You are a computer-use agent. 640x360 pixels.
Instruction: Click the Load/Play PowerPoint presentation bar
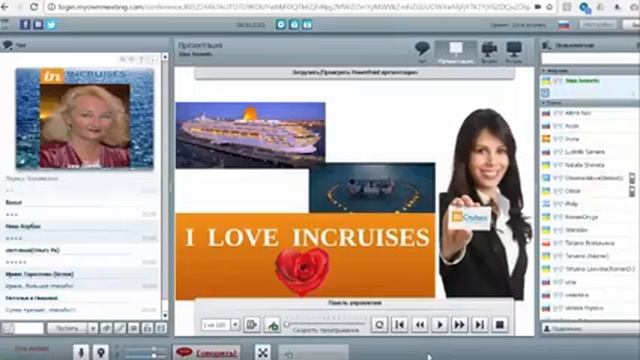click(354, 73)
